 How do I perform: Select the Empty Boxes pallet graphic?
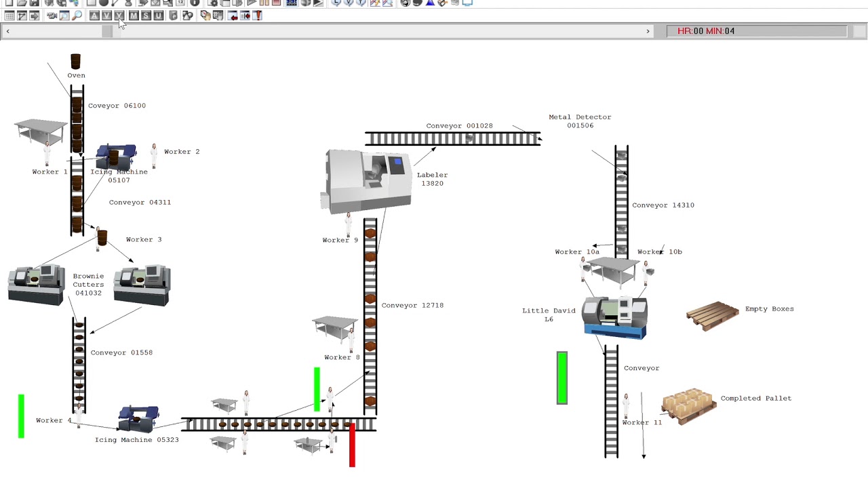712,316
